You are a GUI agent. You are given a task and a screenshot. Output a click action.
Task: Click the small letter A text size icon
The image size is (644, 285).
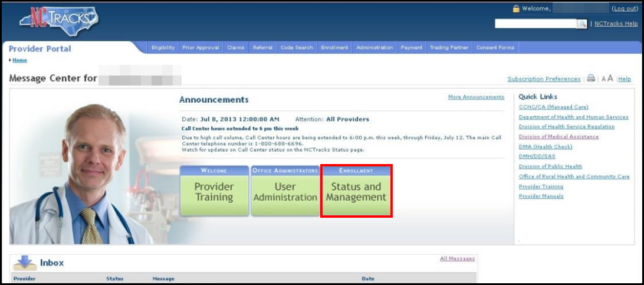[x=603, y=79]
